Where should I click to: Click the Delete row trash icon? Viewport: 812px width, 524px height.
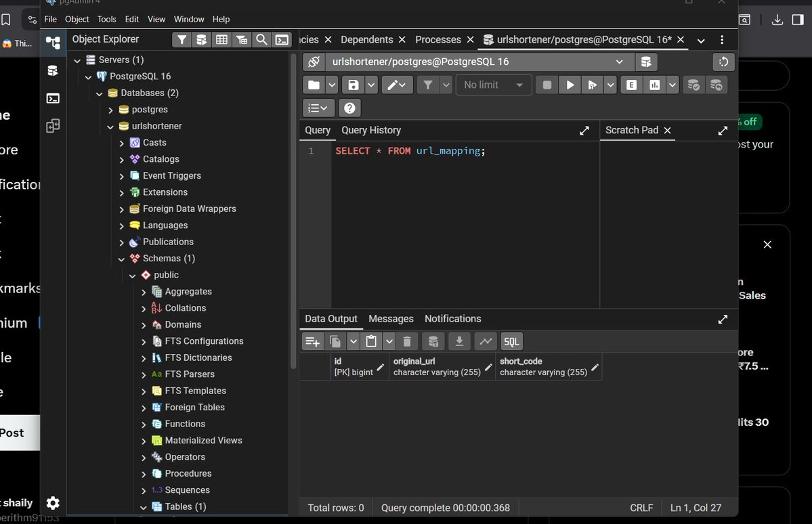point(407,341)
